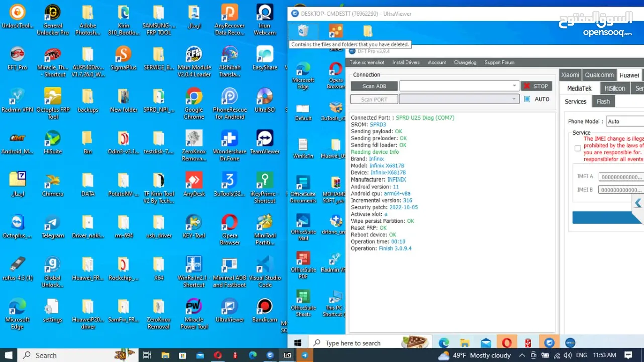This screenshot has width=644, height=362.
Task: Launch AnyDesk desktop shortcut
Action: tap(194, 185)
